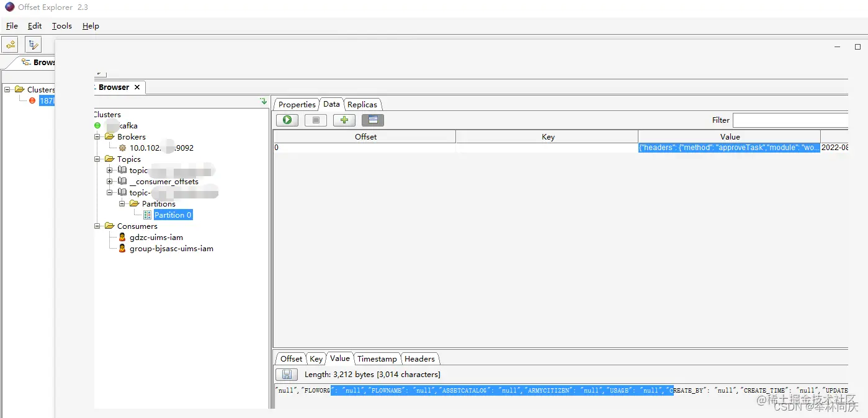Click the green status dot of kafka cluster
Image resolution: width=868 pixels, height=418 pixels.
pyautogui.click(x=97, y=126)
